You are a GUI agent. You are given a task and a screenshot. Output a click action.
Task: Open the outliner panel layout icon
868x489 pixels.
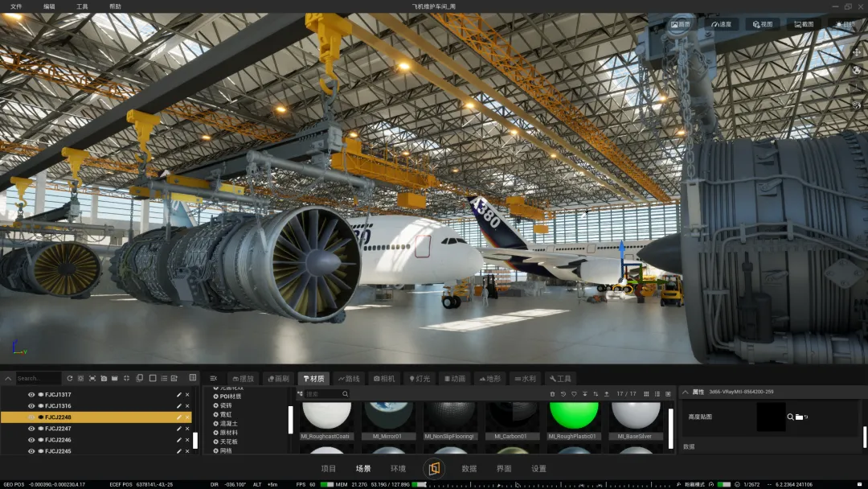click(x=193, y=378)
